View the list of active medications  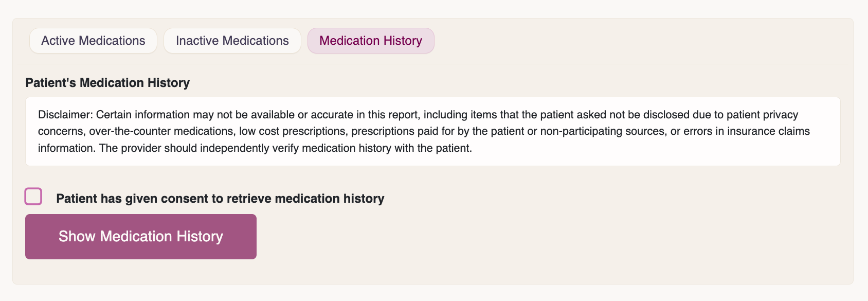tap(93, 41)
